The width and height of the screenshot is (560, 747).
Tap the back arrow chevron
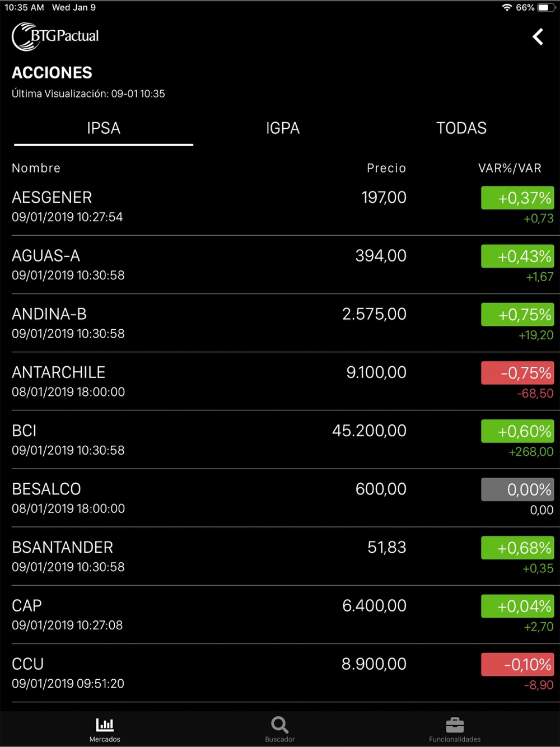(x=538, y=37)
